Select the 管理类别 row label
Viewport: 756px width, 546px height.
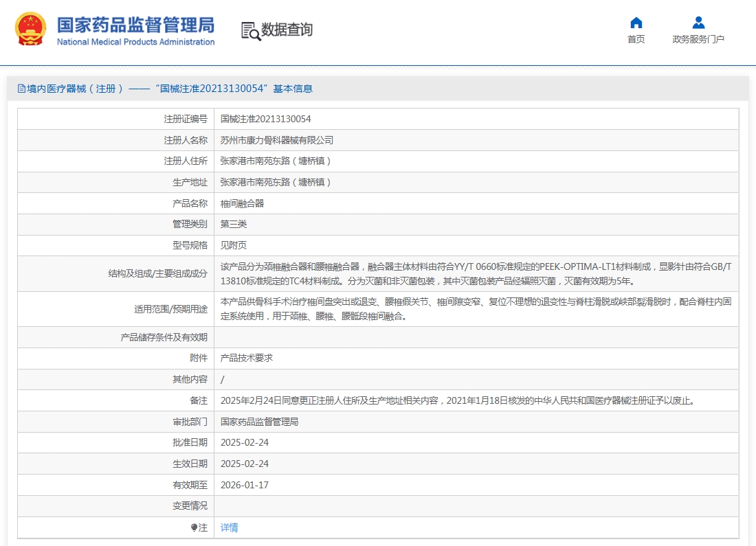coord(190,224)
